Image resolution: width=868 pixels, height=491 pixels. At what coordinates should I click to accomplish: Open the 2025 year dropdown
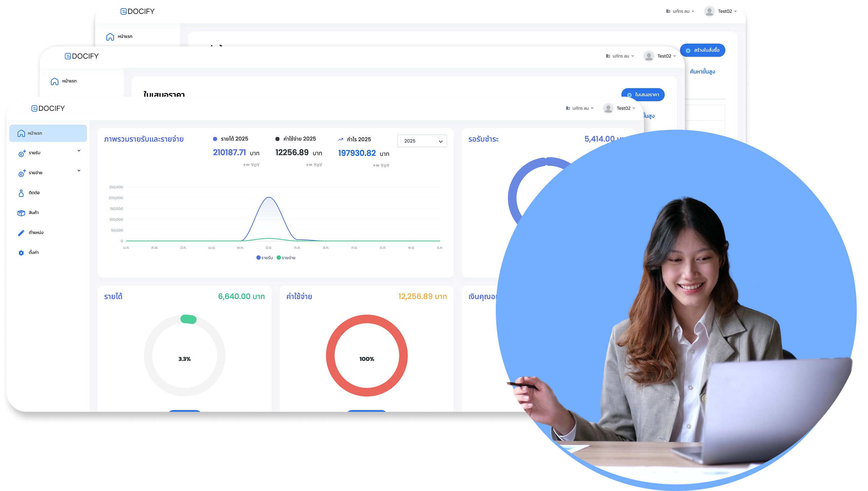pyautogui.click(x=422, y=141)
